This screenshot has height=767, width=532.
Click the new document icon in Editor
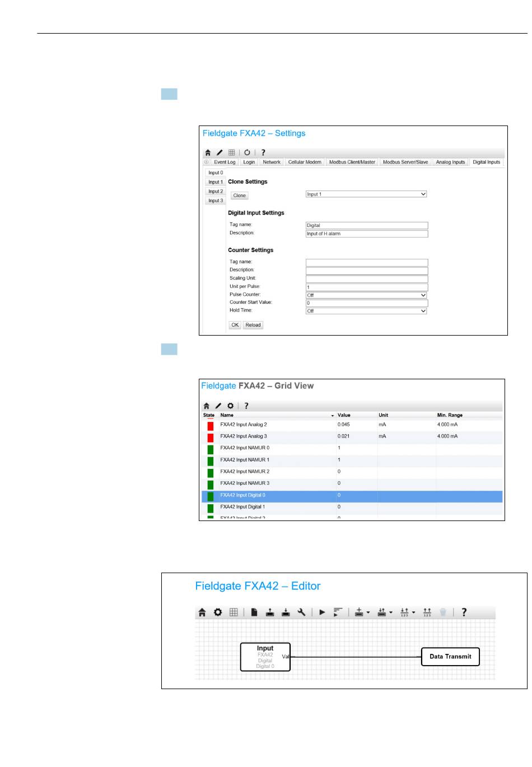tap(254, 612)
